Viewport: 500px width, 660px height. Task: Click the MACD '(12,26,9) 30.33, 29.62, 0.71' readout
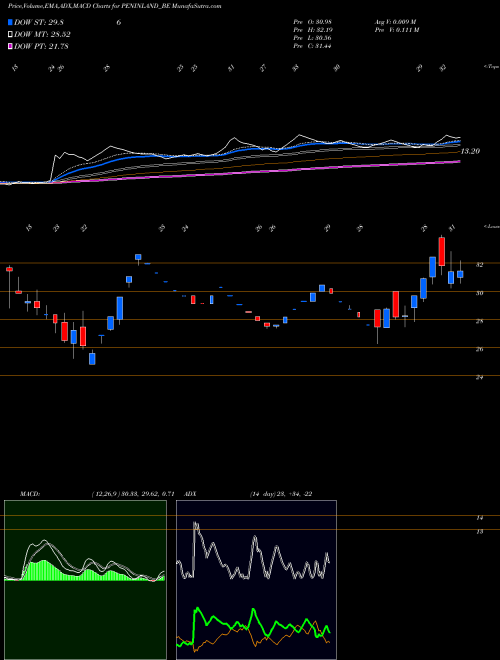[133, 494]
